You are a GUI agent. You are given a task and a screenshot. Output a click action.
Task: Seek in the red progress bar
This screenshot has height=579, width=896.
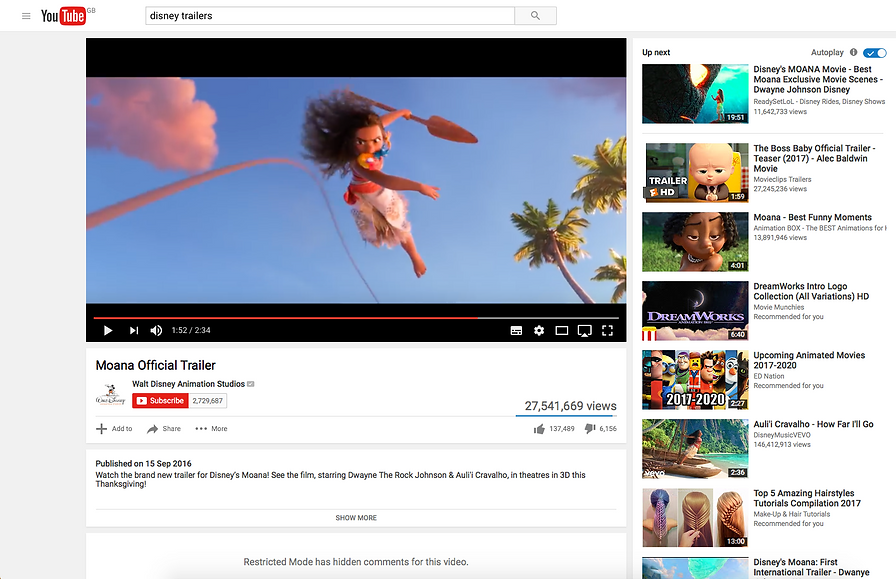(x=356, y=317)
